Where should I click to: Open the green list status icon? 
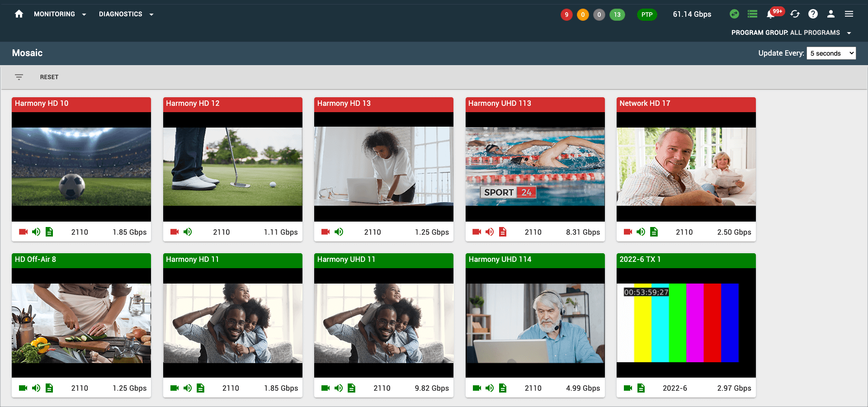(752, 14)
